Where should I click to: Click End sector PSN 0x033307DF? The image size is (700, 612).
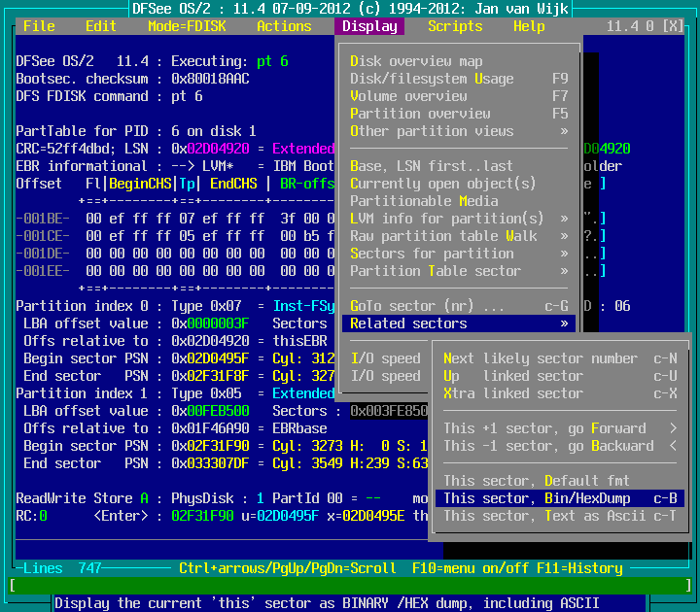point(210,463)
